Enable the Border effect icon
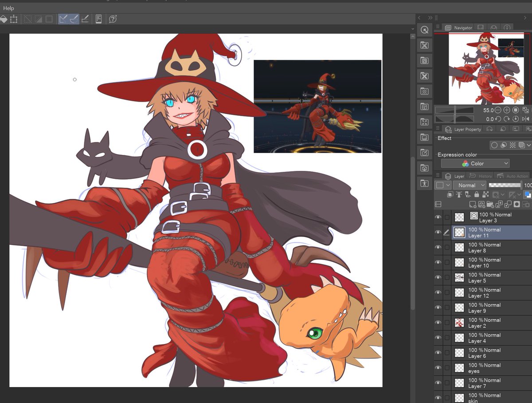 [x=494, y=145]
